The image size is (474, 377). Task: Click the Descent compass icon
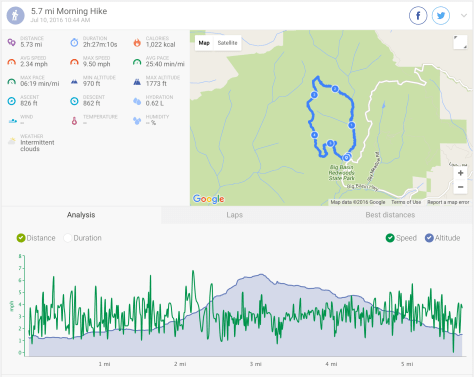point(74,101)
